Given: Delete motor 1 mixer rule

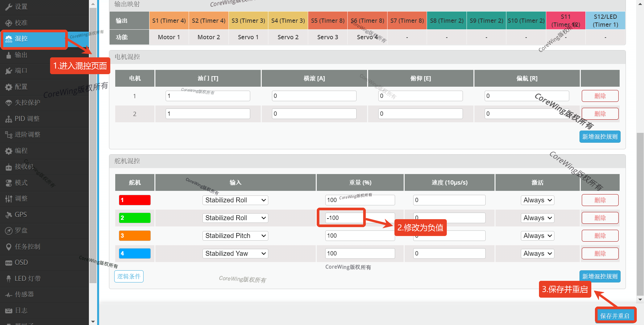Looking at the screenshot, I should click(x=600, y=96).
